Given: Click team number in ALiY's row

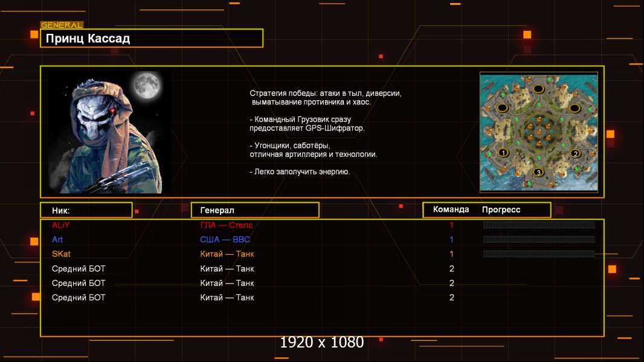Looking at the screenshot, I should (451, 224).
